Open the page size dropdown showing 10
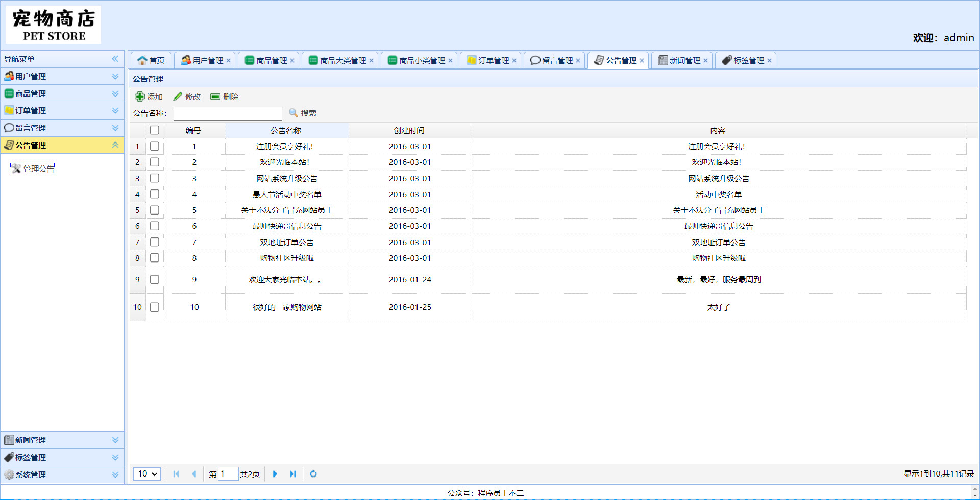 [146, 474]
